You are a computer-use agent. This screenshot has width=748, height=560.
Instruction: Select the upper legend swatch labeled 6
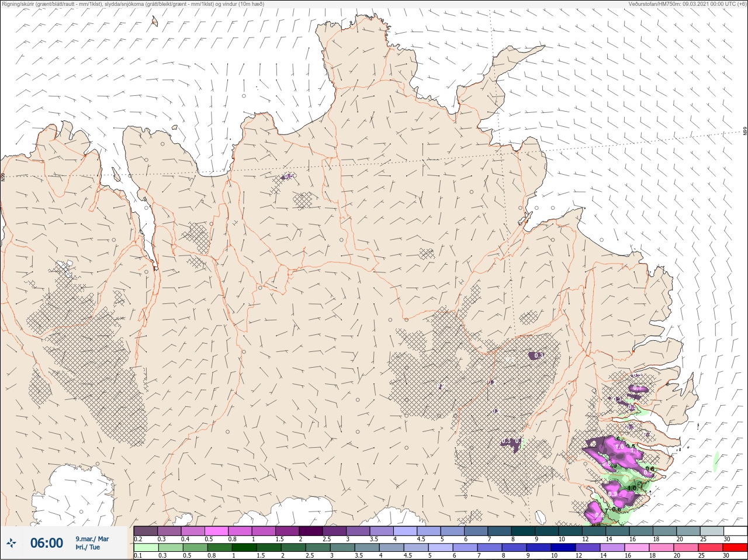[476, 531]
